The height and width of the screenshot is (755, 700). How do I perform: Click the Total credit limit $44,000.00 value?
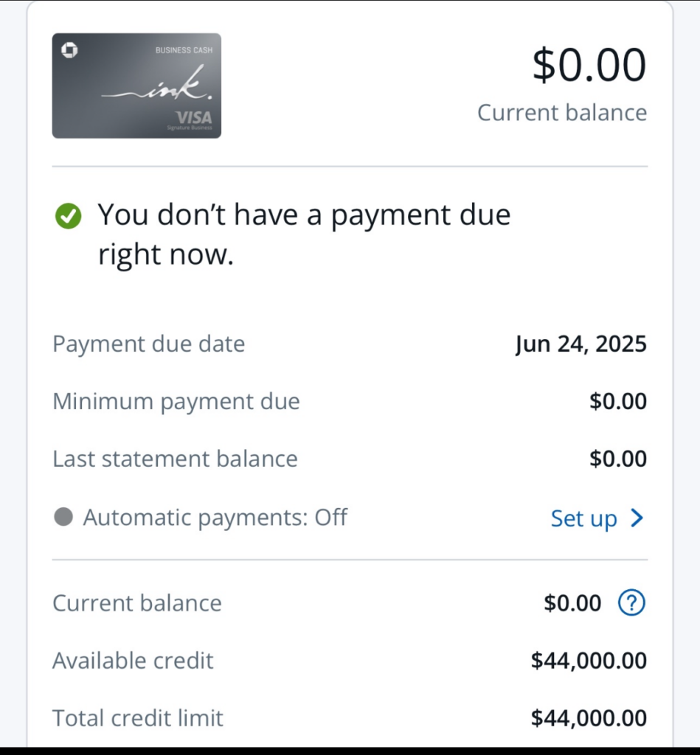588,718
